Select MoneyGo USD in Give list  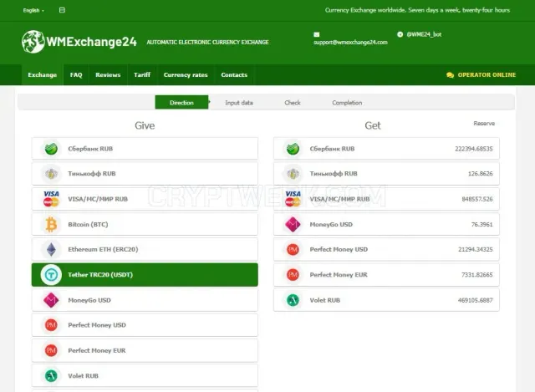[145, 300]
